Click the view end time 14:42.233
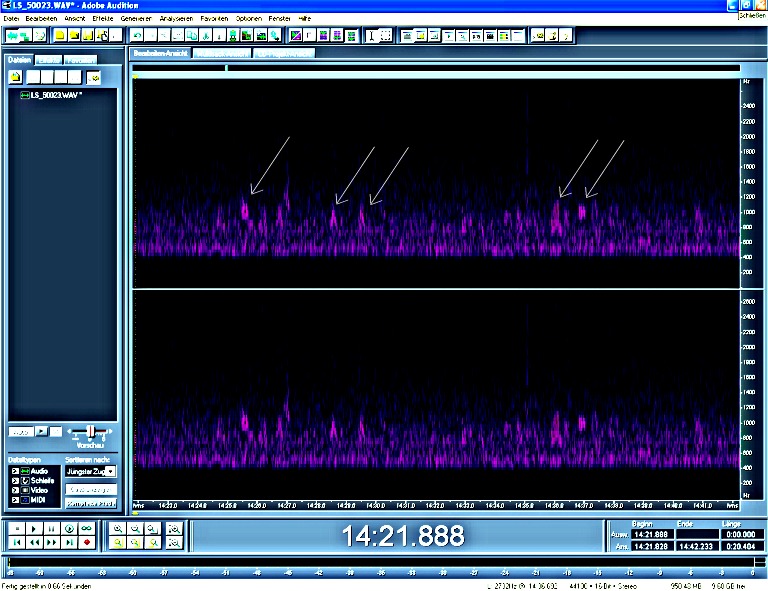The image size is (768, 591). 696,546
